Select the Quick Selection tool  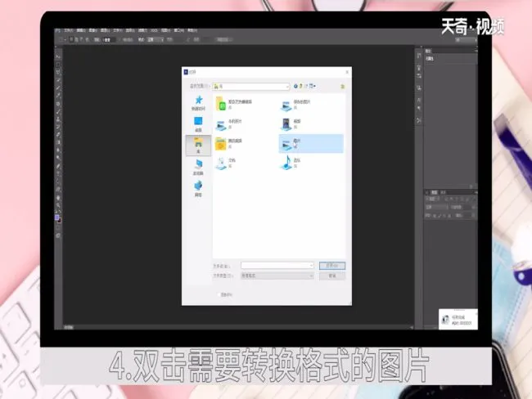tap(58, 80)
